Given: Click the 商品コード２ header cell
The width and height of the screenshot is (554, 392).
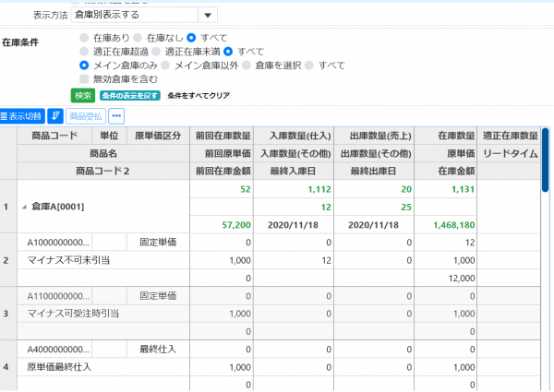Looking at the screenshot, I should (x=103, y=172).
